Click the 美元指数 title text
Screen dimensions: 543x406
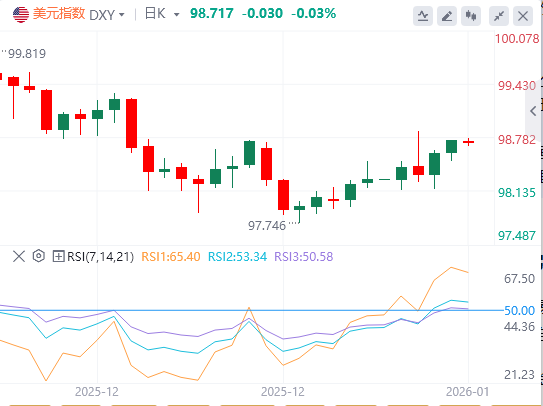coord(59,14)
